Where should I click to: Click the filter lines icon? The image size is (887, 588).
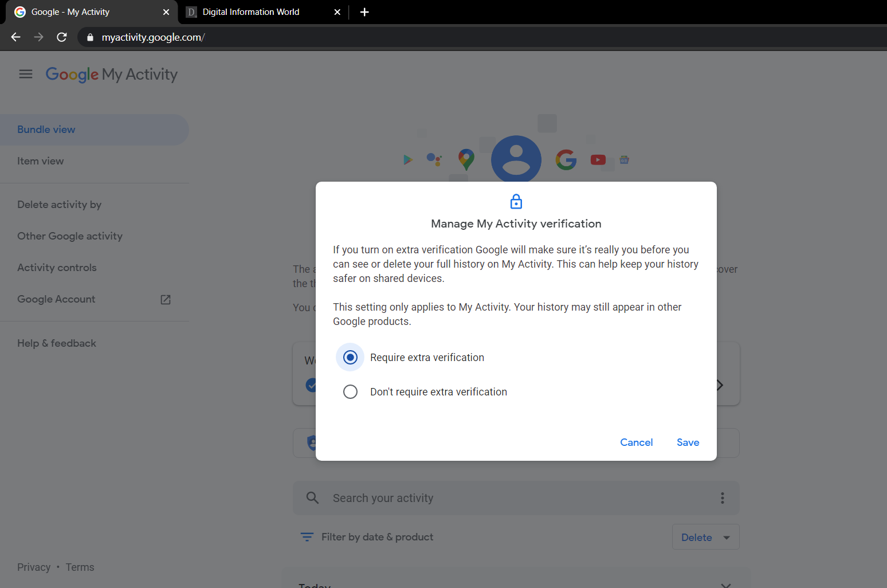(307, 537)
